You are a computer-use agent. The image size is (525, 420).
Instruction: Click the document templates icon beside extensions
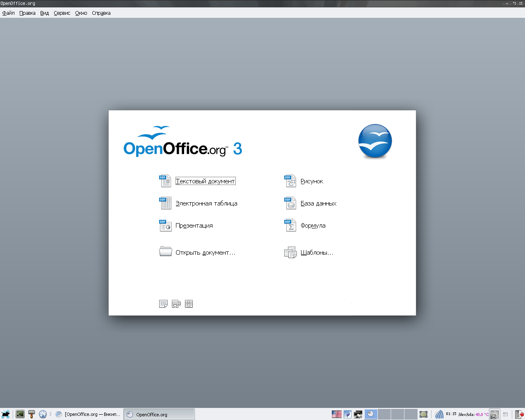163,304
